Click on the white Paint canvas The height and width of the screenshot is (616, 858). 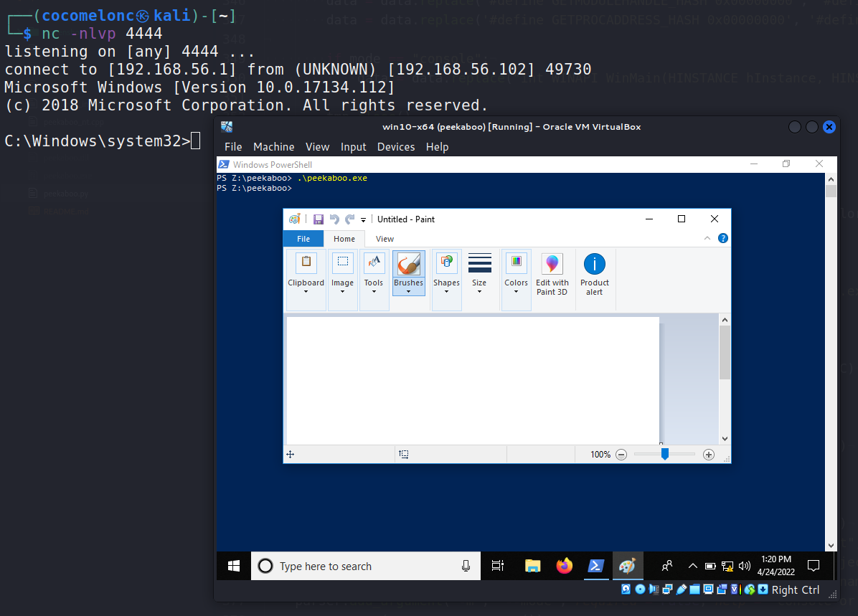[x=473, y=380]
